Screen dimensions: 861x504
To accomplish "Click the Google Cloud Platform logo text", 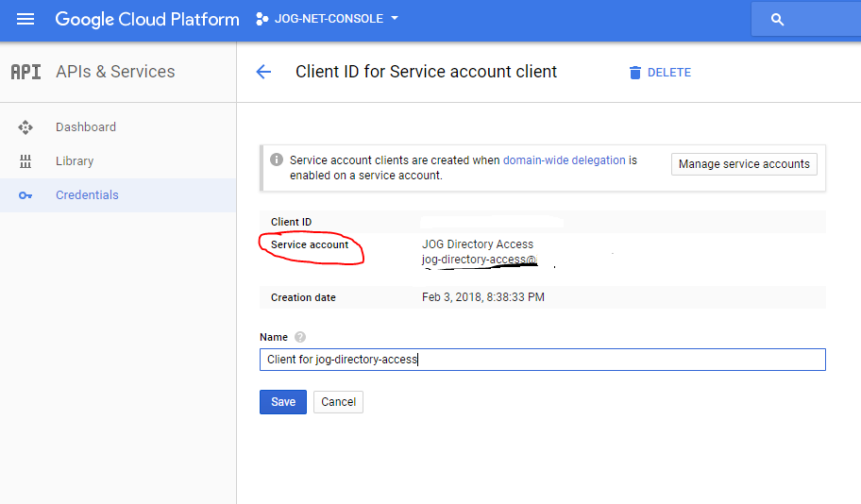I will 147,19.
